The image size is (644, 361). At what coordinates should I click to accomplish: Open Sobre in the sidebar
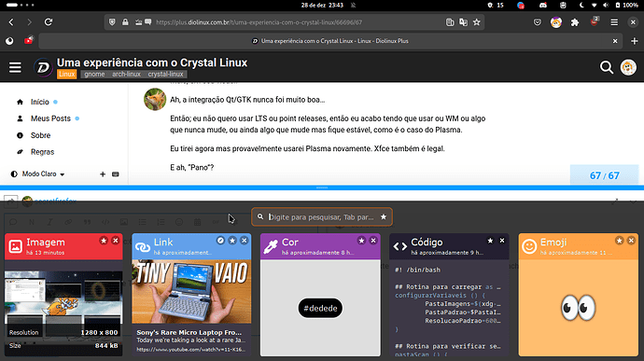(x=40, y=135)
